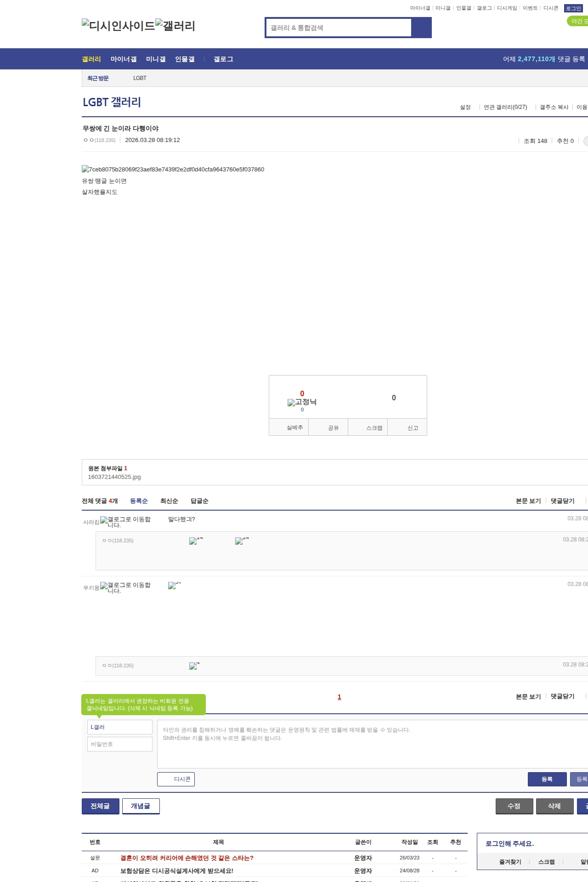
Task: Click the DCInside logo image
Action: [118, 26]
